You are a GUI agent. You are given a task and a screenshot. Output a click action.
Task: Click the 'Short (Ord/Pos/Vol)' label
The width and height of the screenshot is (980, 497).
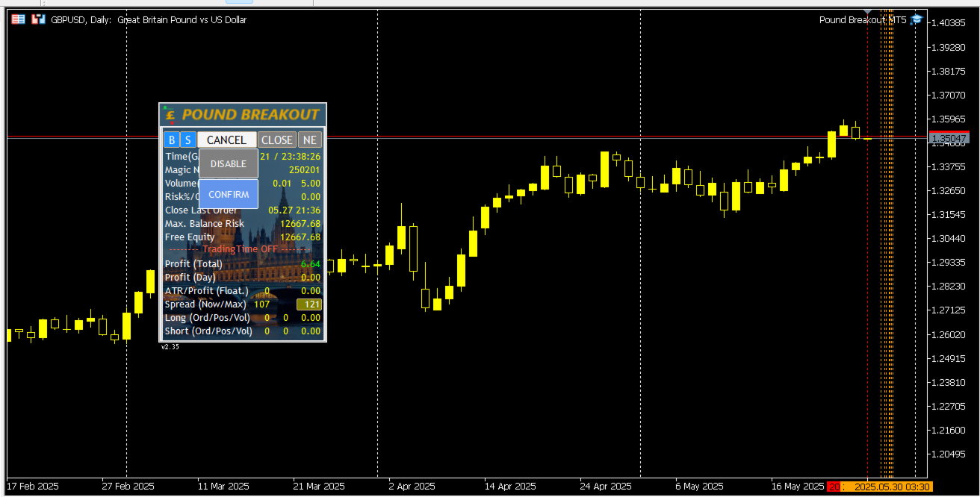208,331
